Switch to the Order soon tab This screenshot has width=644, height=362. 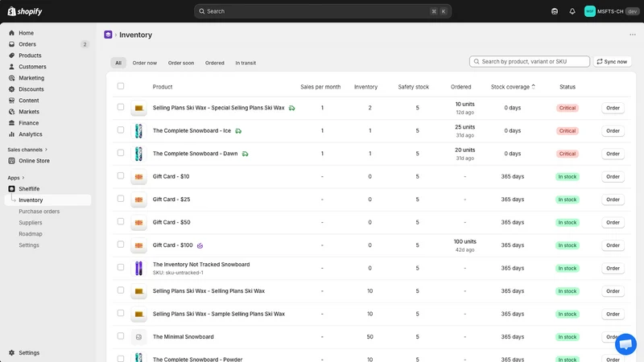click(181, 63)
